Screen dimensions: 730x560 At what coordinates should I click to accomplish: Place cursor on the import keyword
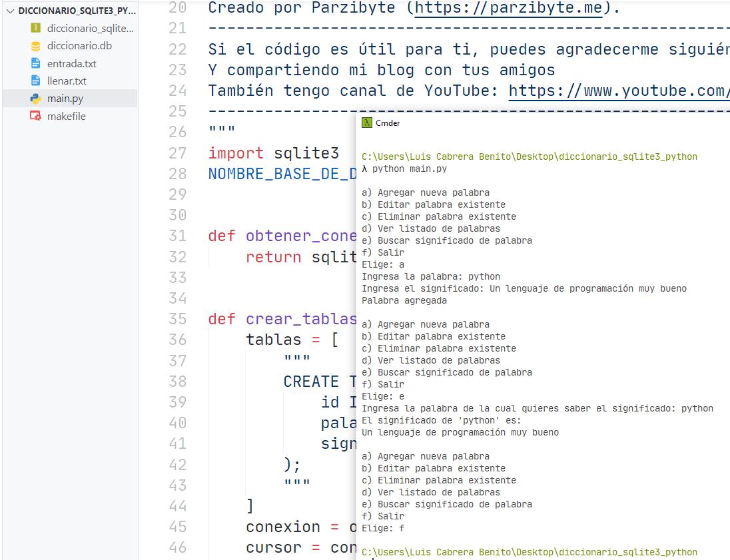click(235, 153)
